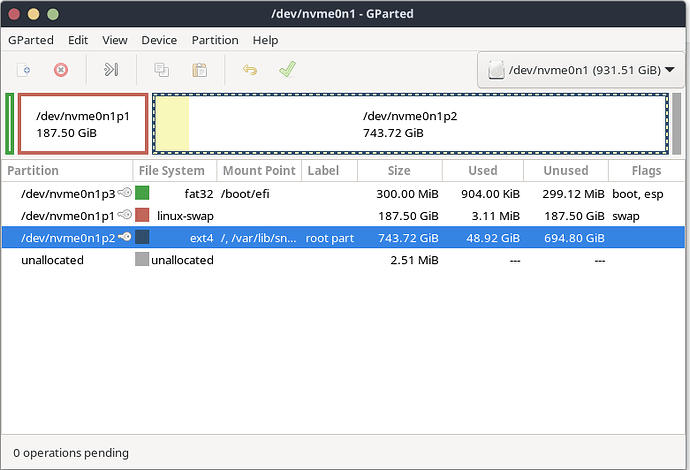Click the fat32 file system cell
Image resolution: width=690 pixels, height=470 pixels.
pos(199,194)
